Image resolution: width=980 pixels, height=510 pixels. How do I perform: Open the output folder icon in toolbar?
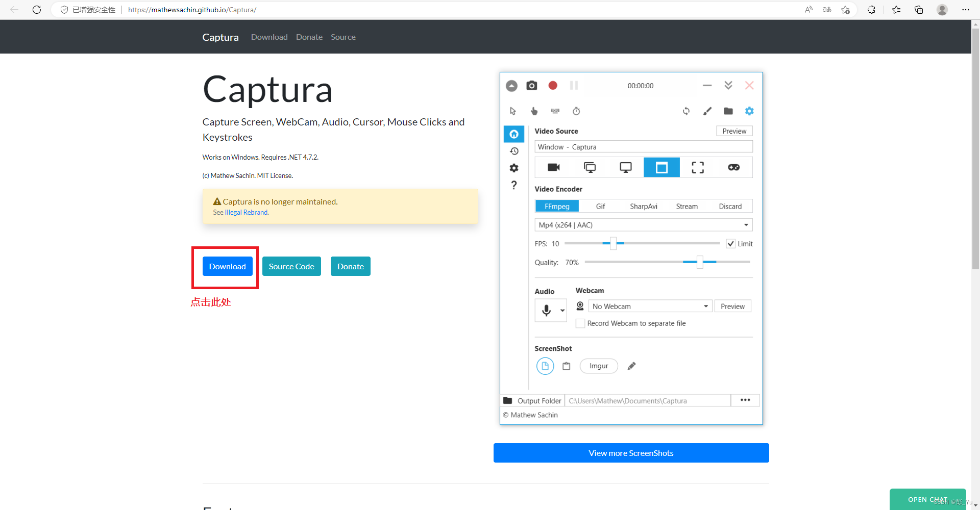pyautogui.click(x=728, y=111)
